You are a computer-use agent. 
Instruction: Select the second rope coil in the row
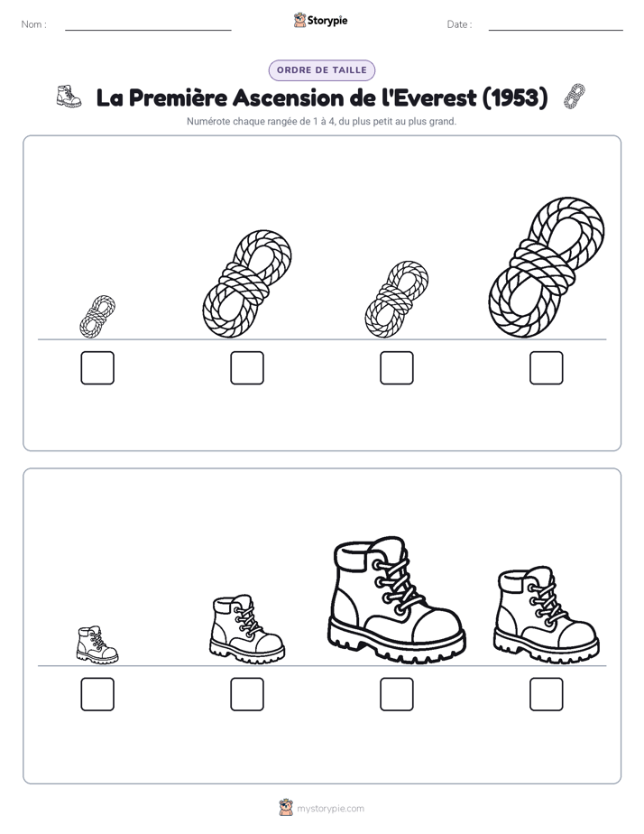coord(247,284)
